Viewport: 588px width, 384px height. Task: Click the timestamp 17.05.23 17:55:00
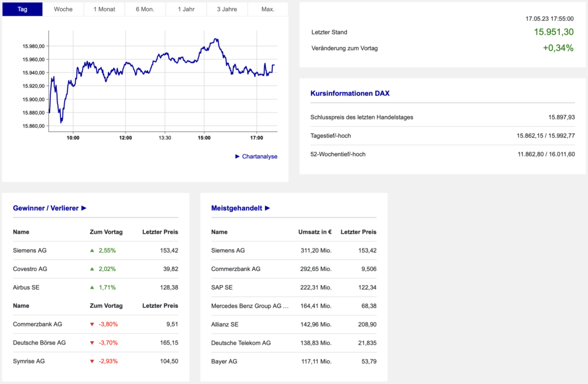pyautogui.click(x=549, y=19)
